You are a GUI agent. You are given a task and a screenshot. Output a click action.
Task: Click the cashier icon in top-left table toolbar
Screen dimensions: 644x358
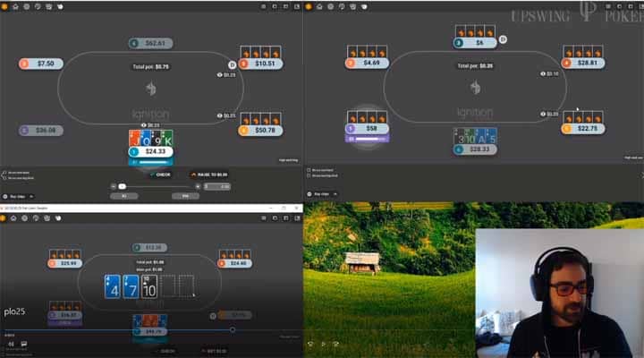point(49,6)
